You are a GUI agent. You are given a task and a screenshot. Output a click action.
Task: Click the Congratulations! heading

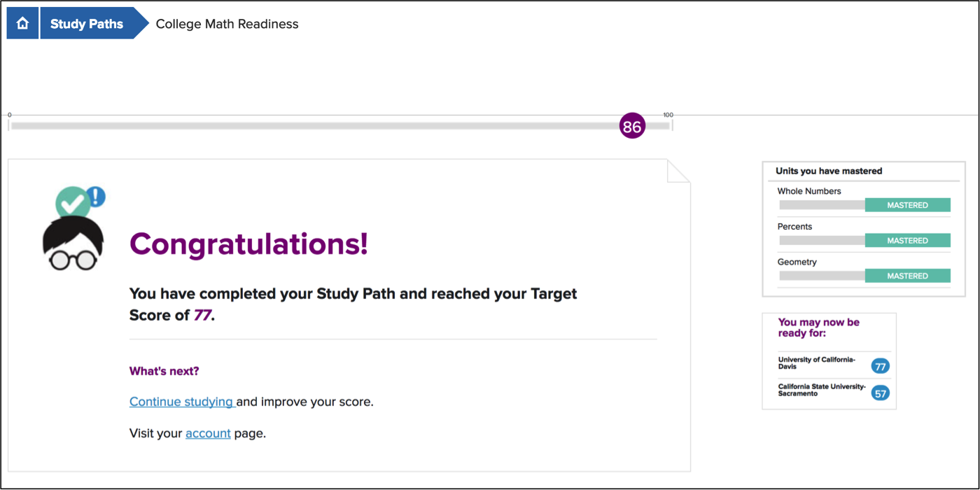click(x=248, y=244)
